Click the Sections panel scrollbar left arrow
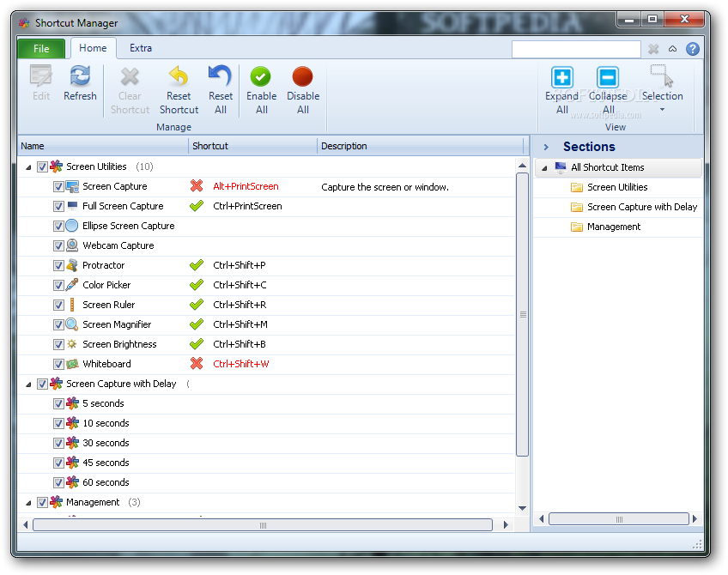 click(x=541, y=519)
